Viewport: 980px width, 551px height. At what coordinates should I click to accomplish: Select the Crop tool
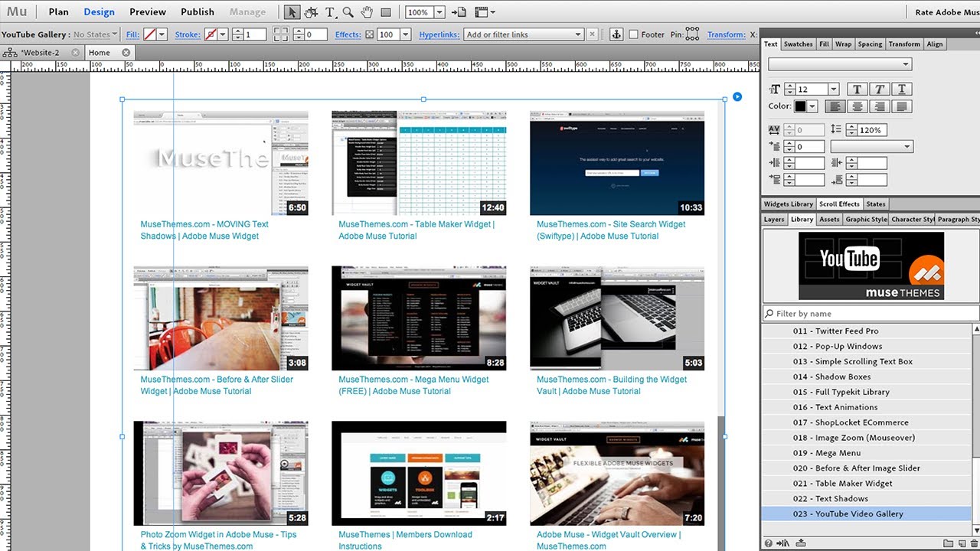click(311, 12)
